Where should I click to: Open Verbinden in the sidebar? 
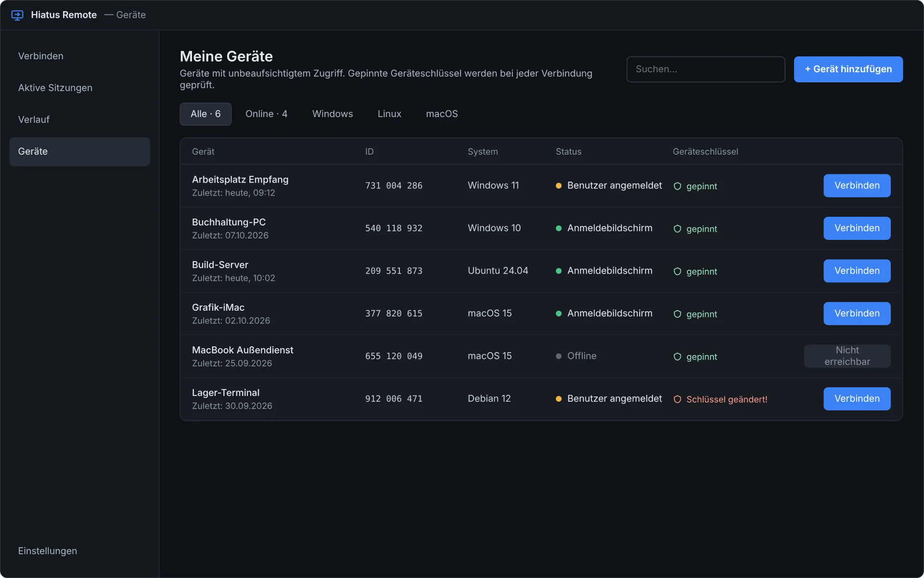click(x=80, y=56)
